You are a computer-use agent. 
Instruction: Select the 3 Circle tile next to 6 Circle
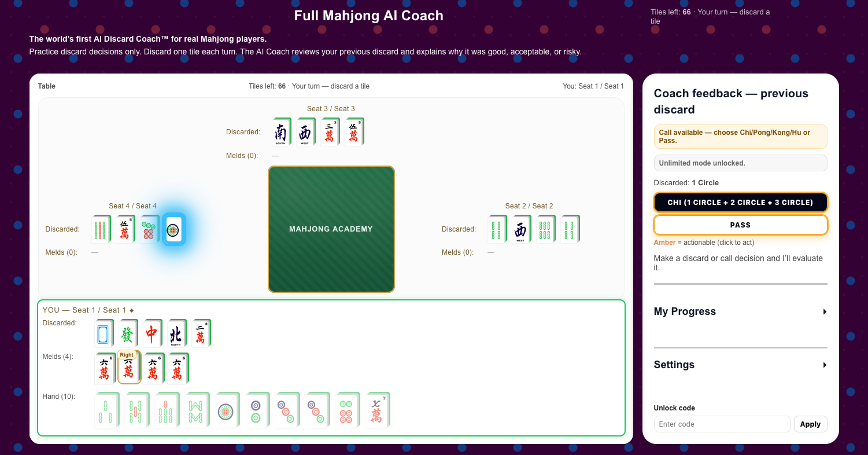317,410
